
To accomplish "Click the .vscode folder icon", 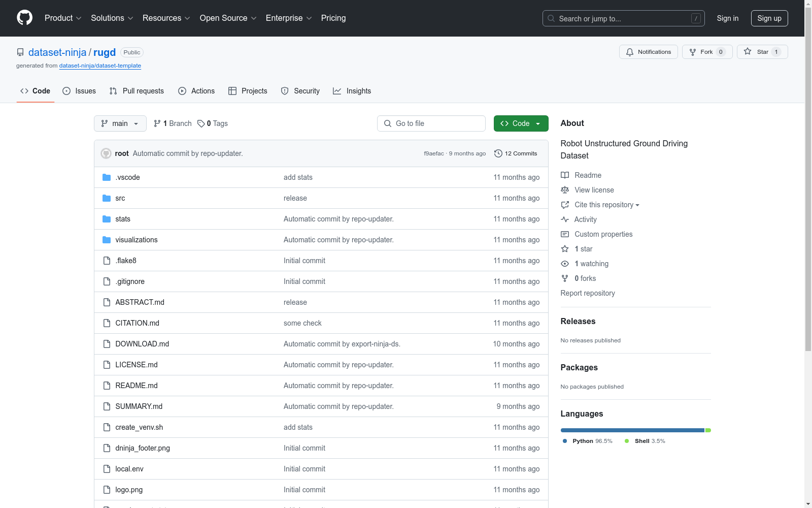I will point(107,177).
